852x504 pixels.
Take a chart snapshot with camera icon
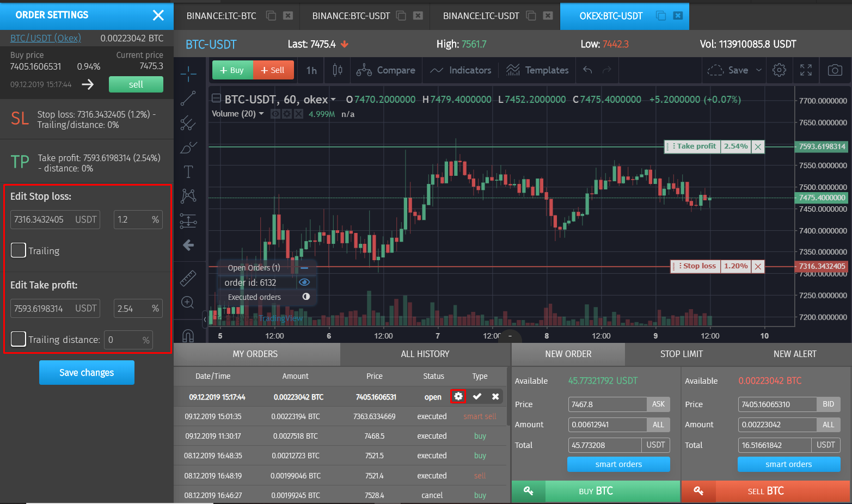pos(835,70)
